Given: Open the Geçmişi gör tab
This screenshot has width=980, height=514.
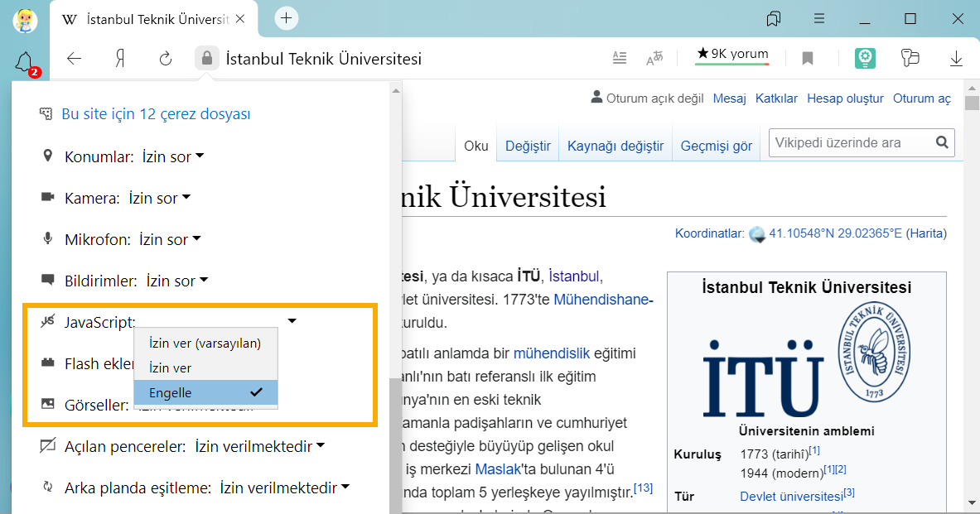Looking at the screenshot, I should (717, 146).
